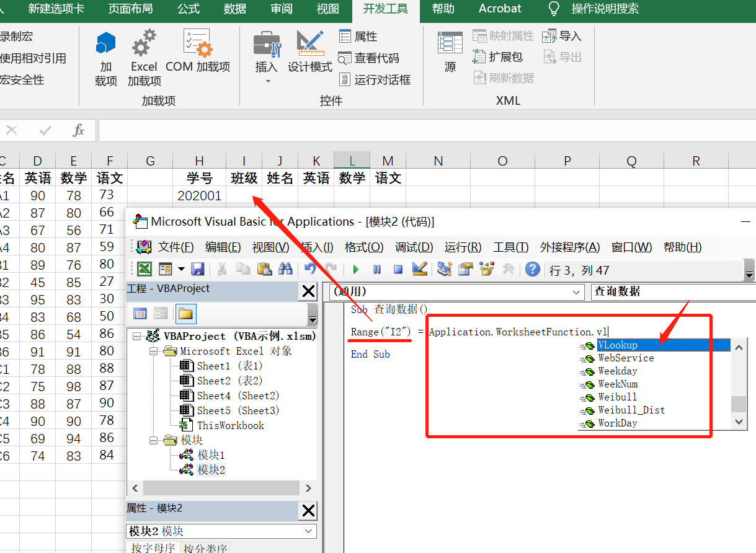The width and height of the screenshot is (756, 553).
Task: Open the 加载项 add-ins button
Action: click(105, 59)
